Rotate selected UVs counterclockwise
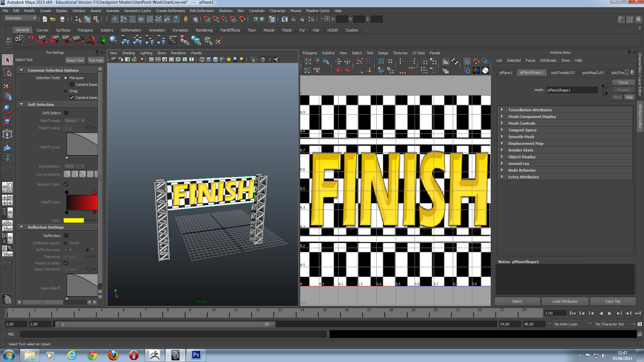Viewport: 644px width, 362px height. click(338, 70)
